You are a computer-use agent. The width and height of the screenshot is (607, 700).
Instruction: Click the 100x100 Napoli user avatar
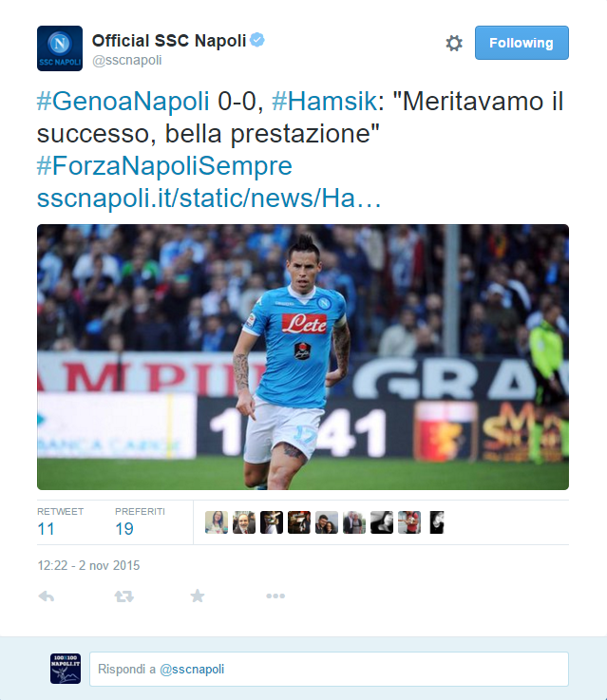66,669
